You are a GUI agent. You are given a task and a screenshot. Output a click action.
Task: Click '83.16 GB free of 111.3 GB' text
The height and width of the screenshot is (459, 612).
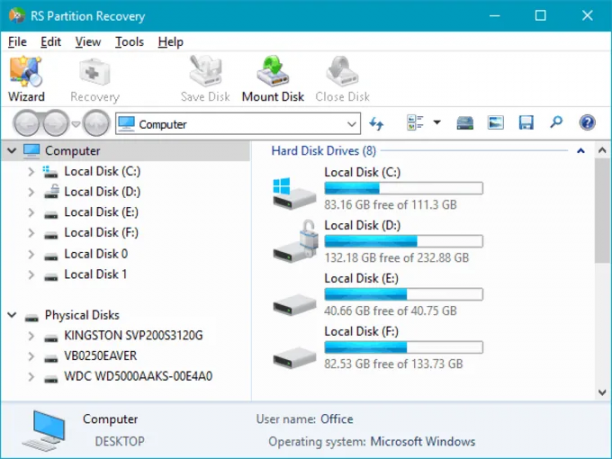coord(390,205)
